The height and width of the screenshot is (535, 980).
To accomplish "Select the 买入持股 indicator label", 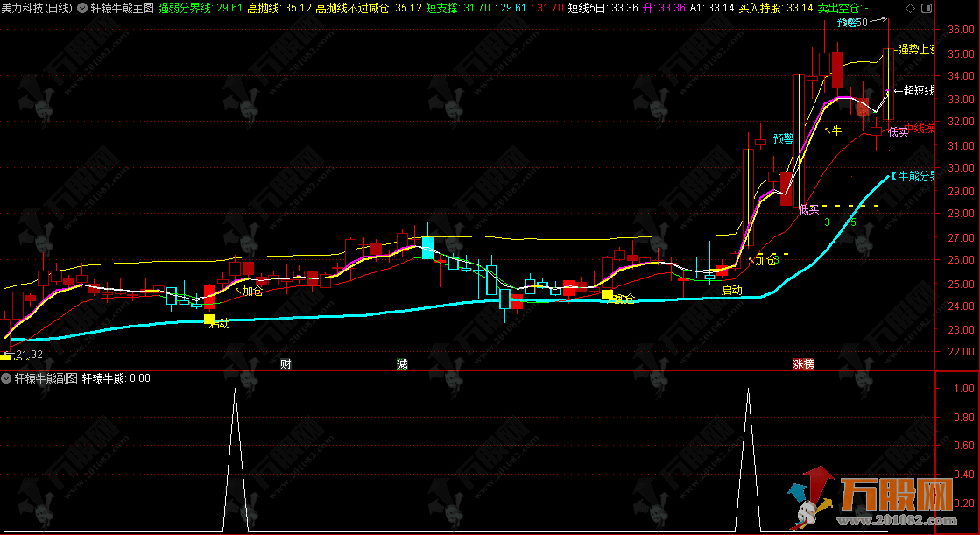I will (760, 7).
